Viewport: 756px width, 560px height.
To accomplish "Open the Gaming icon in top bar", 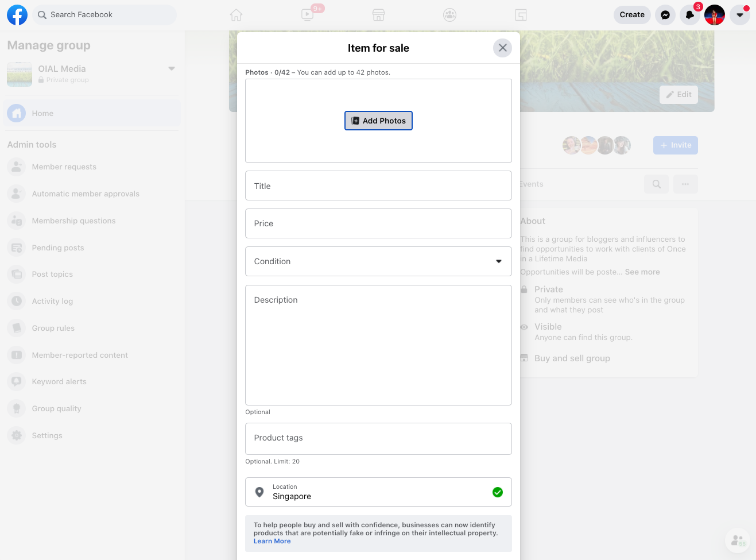I will [x=521, y=15].
